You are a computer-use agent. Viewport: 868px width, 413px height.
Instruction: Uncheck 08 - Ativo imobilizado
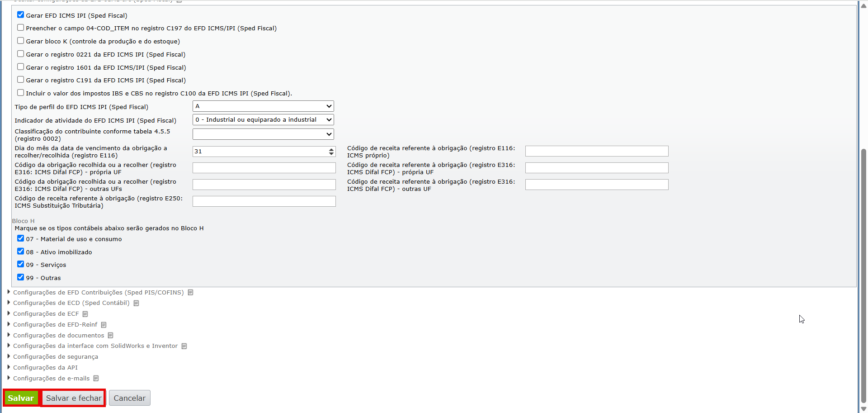coord(21,252)
